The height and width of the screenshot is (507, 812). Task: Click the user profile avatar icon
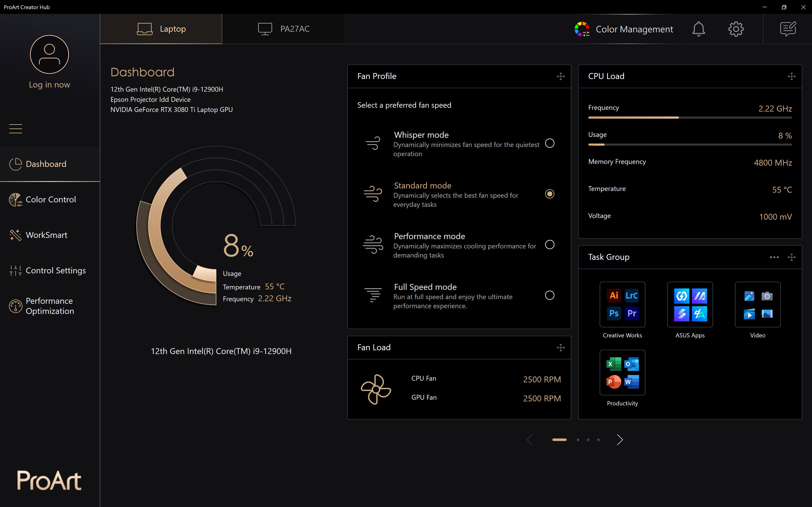(49, 54)
